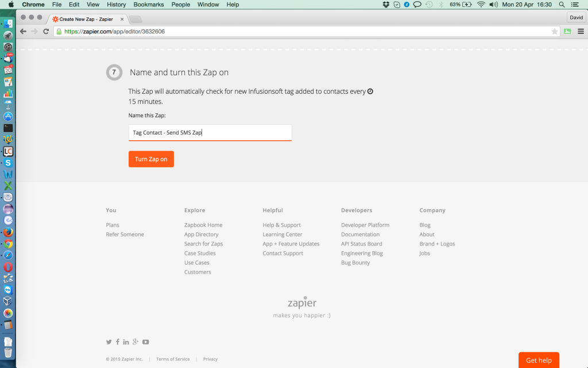This screenshot has height=368, width=588.
Task: Open the 'Engineering Blog' link
Action: click(362, 253)
